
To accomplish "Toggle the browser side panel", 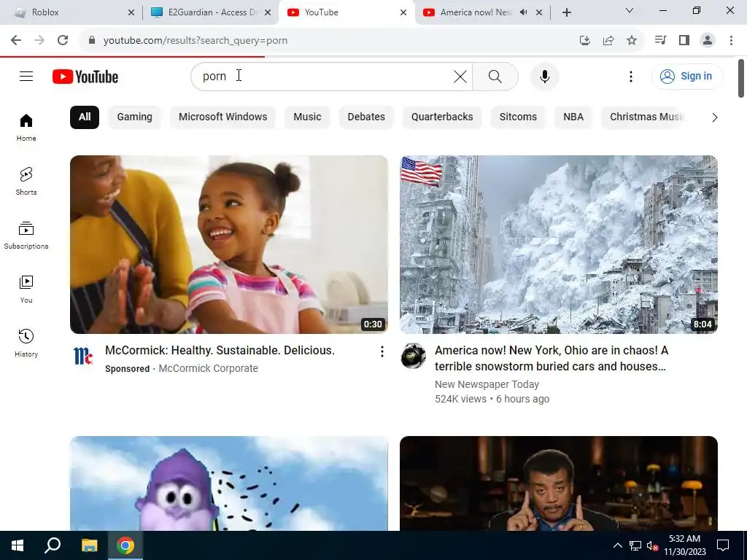I will [x=684, y=41].
